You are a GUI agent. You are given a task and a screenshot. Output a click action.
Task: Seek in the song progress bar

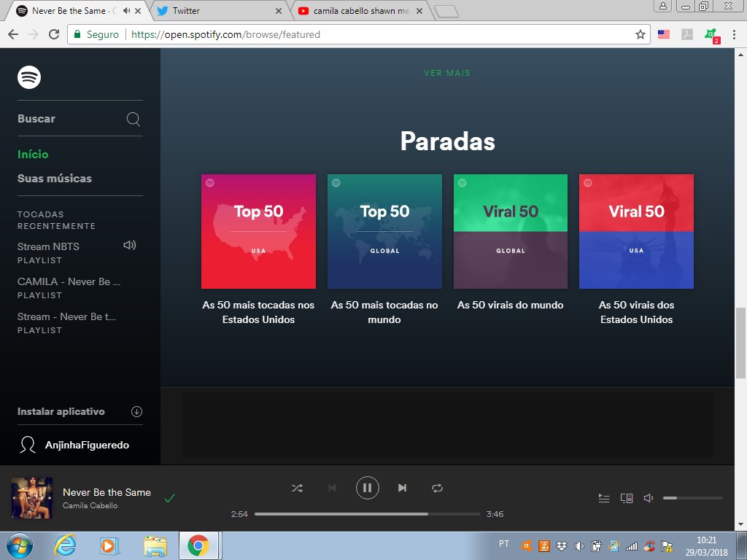pyautogui.click(x=368, y=514)
